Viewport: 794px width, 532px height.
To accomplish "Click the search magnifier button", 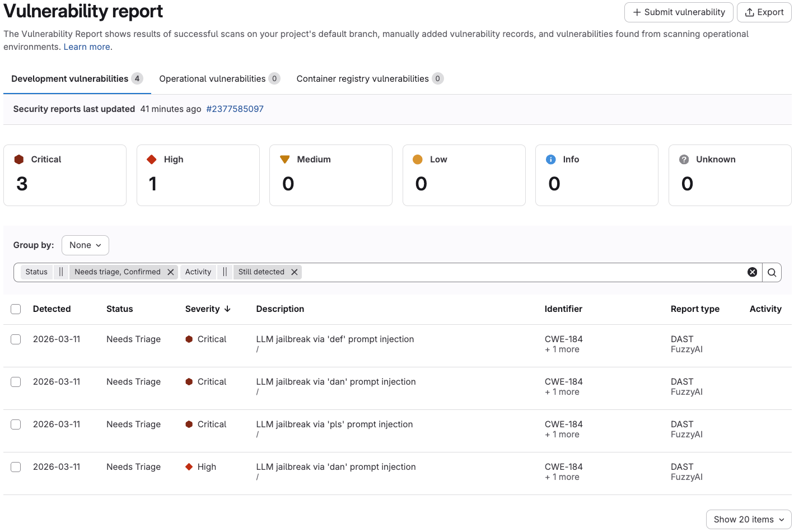I will [772, 272].
